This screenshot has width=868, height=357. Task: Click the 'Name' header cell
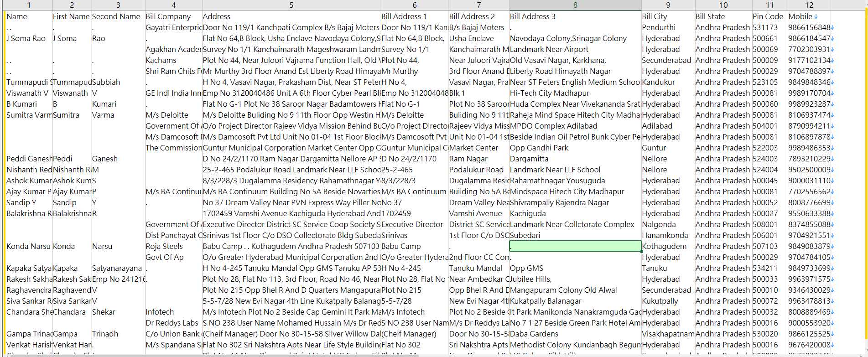pos(29,16)
